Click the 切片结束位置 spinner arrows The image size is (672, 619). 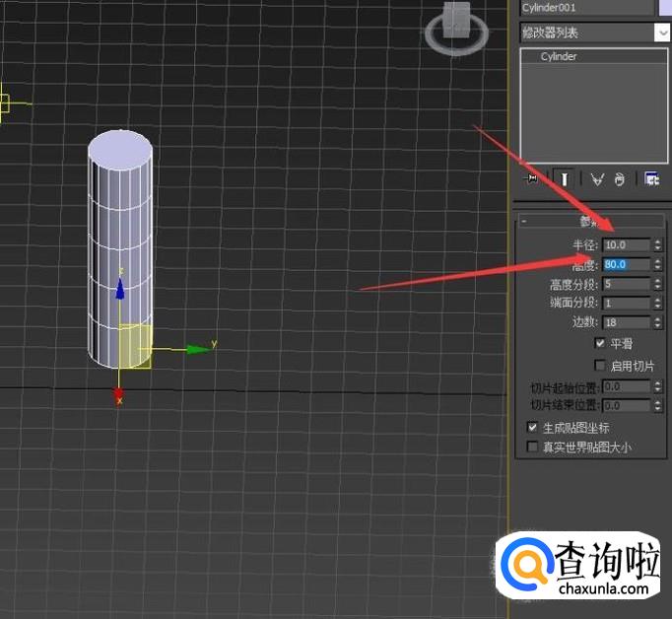657,405
